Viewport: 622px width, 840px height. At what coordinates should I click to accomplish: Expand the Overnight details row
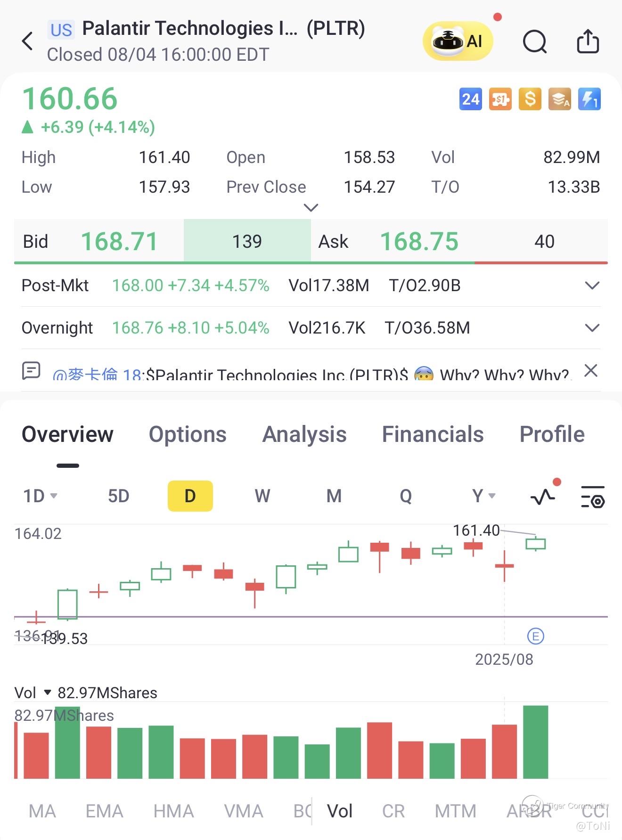pyautogui.click(x=592, y=328)
